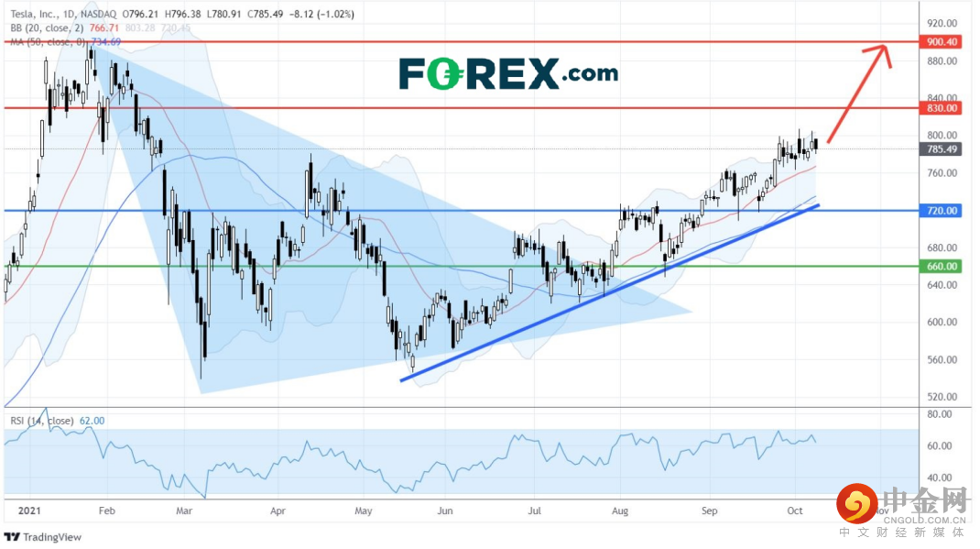Click the current price label 785.49
Viewport: 980px width, 549px height.
pyautogui.click(x=942, y=149)
